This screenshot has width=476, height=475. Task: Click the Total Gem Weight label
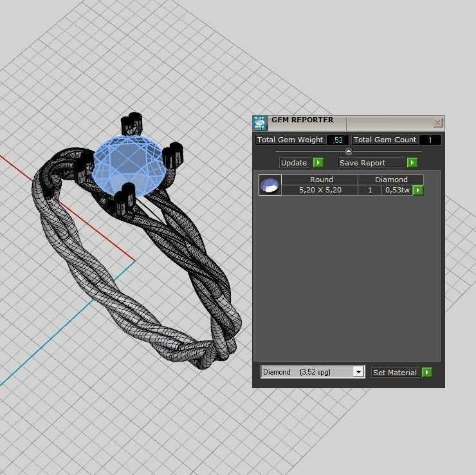tap(290, 140)
